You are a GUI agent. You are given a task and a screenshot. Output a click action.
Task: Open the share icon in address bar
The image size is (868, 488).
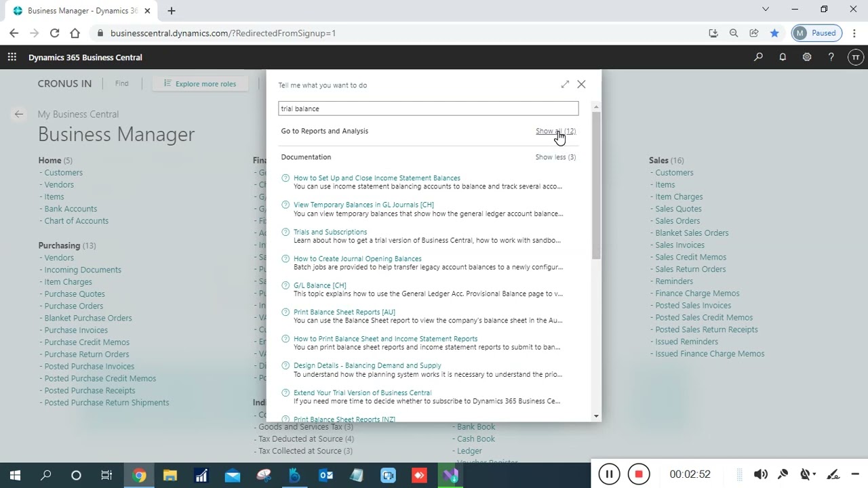click(x=754, y=33)
